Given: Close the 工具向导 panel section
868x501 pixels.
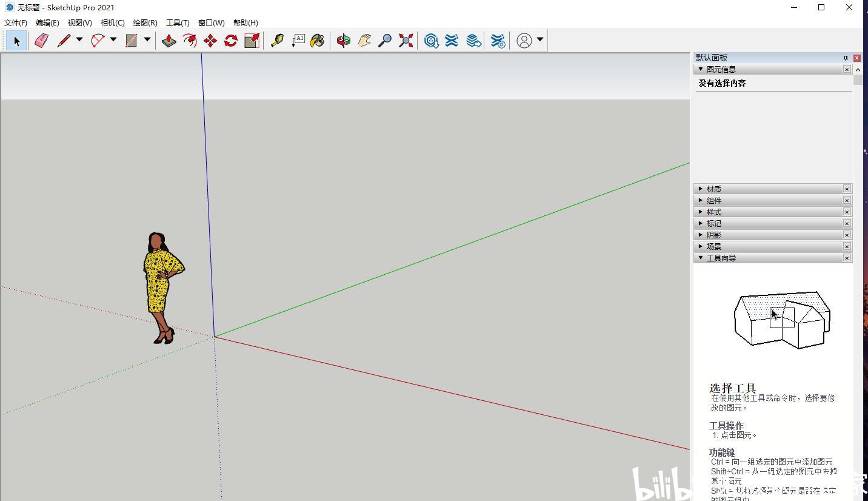Looking at the screenshot, I should click(x=847, y=258).
